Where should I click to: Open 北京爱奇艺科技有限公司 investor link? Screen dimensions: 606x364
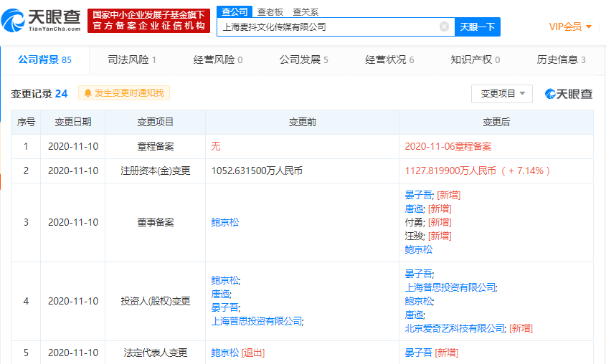[x=455, y=327]
